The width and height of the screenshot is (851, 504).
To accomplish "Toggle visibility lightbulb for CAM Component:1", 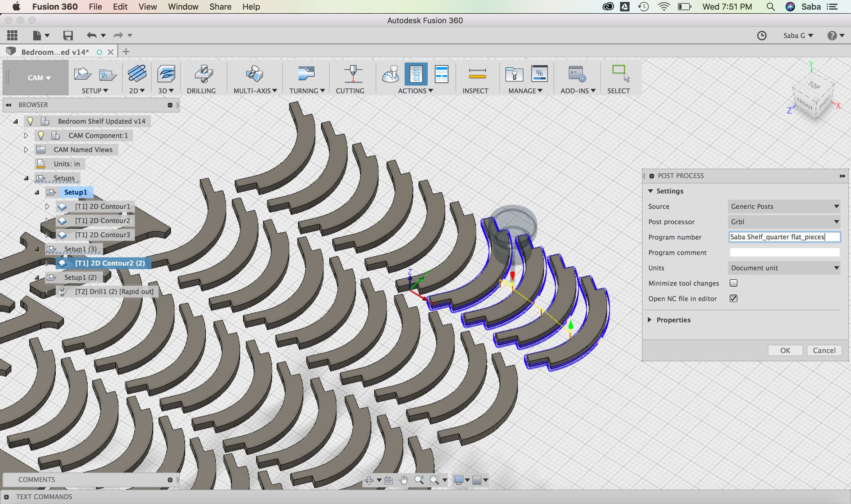I will tap(41, 135).
